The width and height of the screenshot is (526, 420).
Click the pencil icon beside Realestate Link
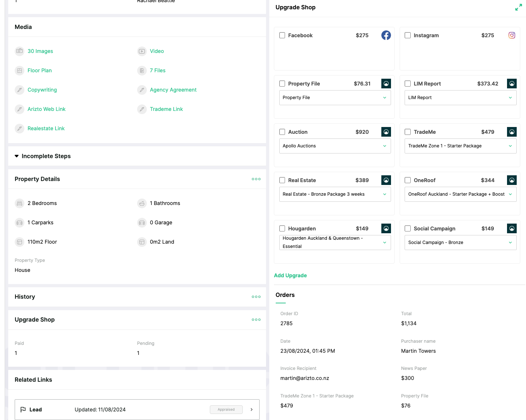tap(20, 128)
